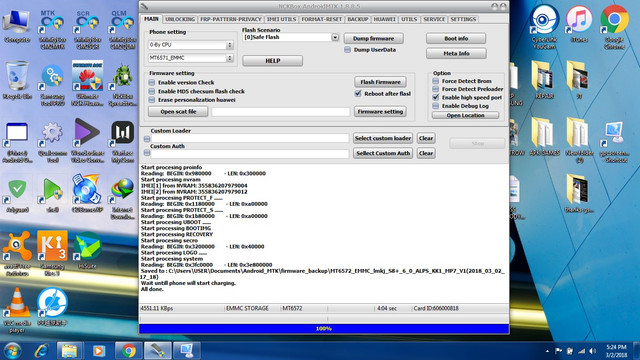The width and height of the screenshot is (640, 360).
Task: Enable version Check option
Action: (151, 82)
